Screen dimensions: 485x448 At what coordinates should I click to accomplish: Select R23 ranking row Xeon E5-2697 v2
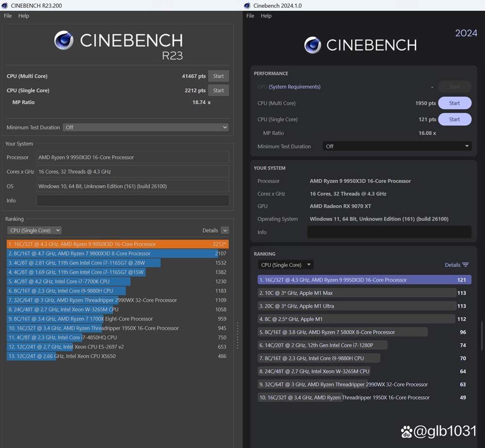click(x=117, y=347)
